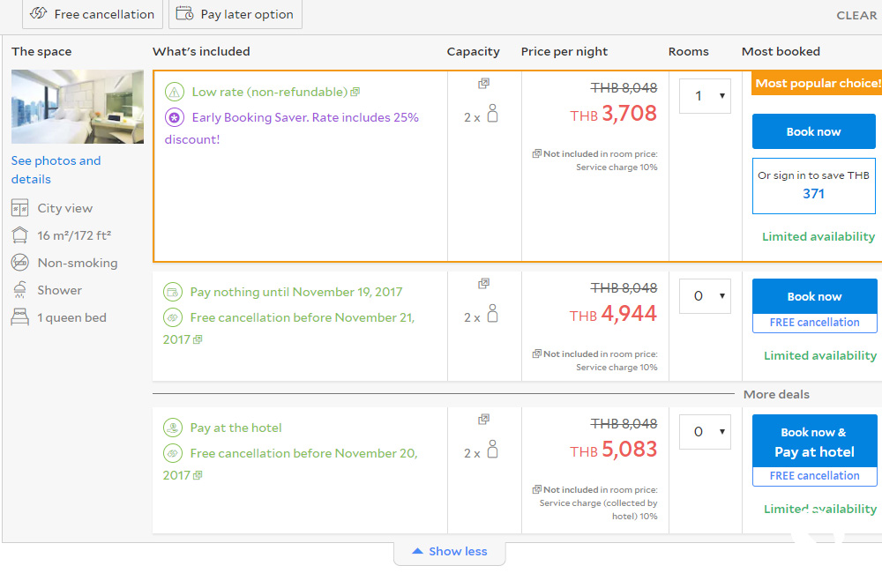Screen dimensions: 882x588
Task: Click CLEAR to reset filters
Action: pyautogui.click(x=856, y=15)
